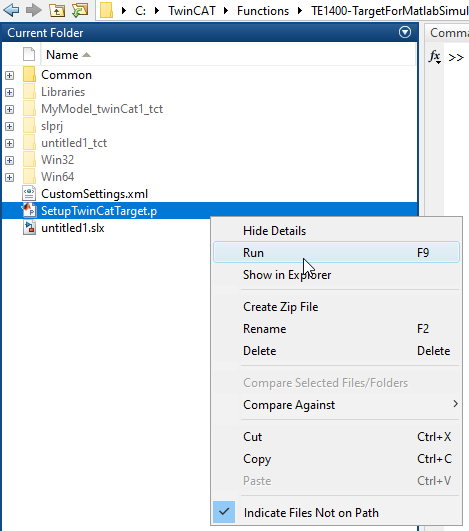This screenshot has width=469, height=531.
Task: Click the SetupTwinCatTarget.p file icon
Action: [x=29, y=210]
